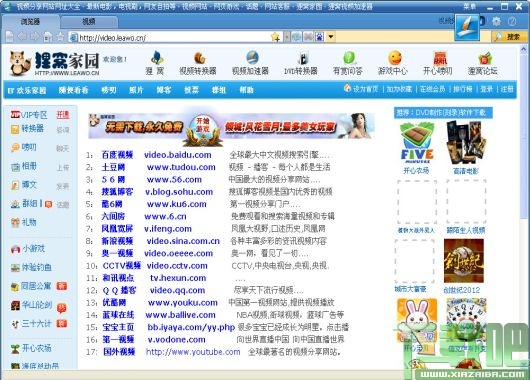Click the favorites star beside address bar

(x=60, y=37)
